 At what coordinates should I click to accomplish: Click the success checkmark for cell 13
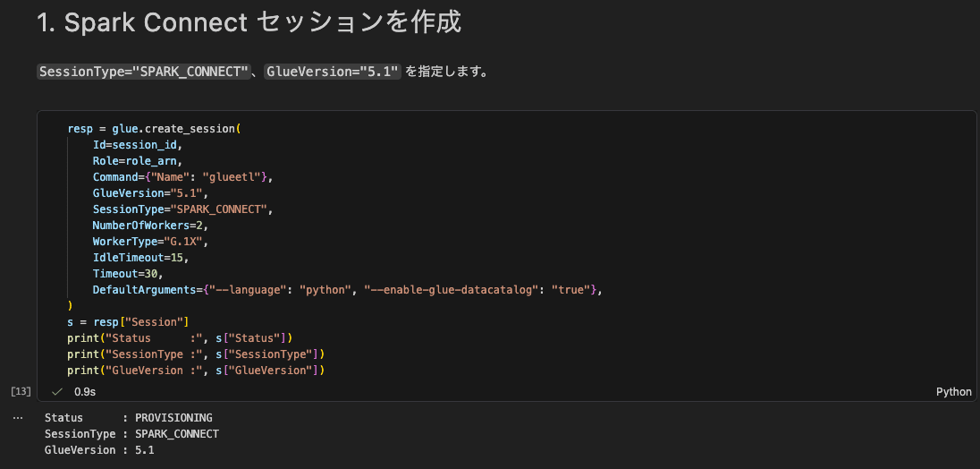point(57,392)
